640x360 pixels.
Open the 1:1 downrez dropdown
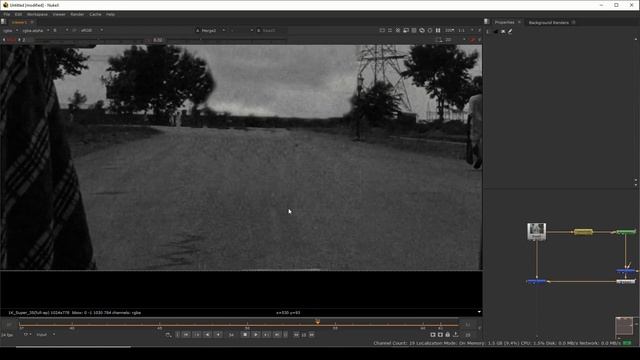tap(466, 31)
